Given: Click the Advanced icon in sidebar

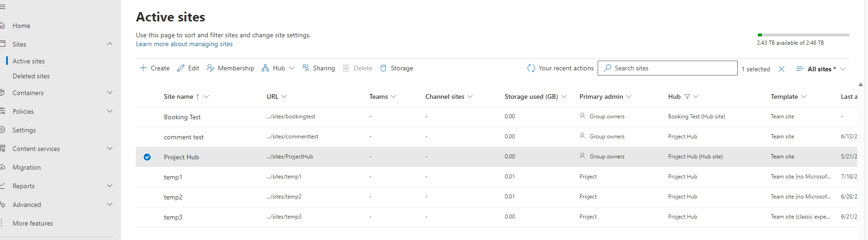Looking at the screenshot, I should point(2,205).
